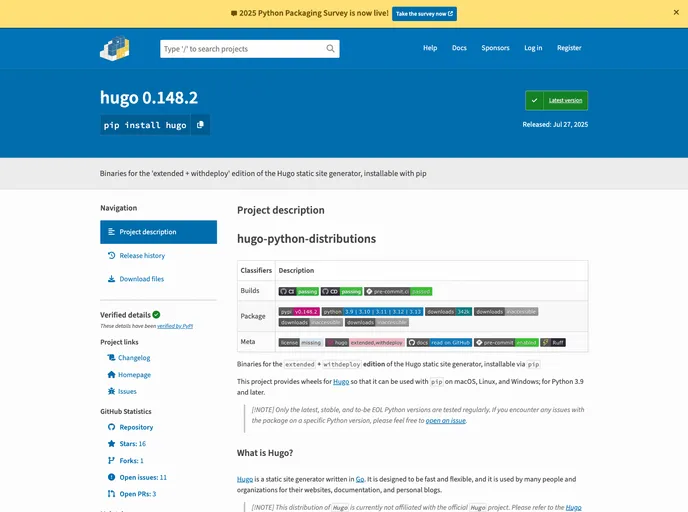
Task: Open the Issues project link
Action: click(127, 391)
